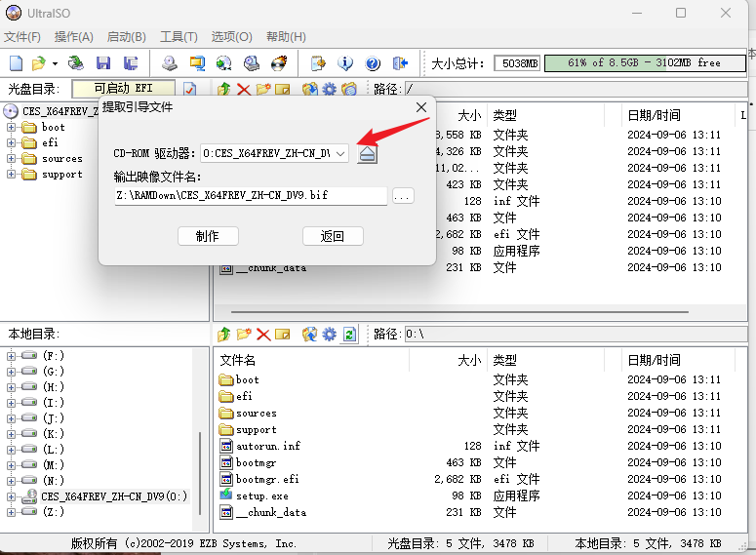Expand drive (K:) in local tree
The height and width of the screenshot is (555, 756).
(11, 434)
